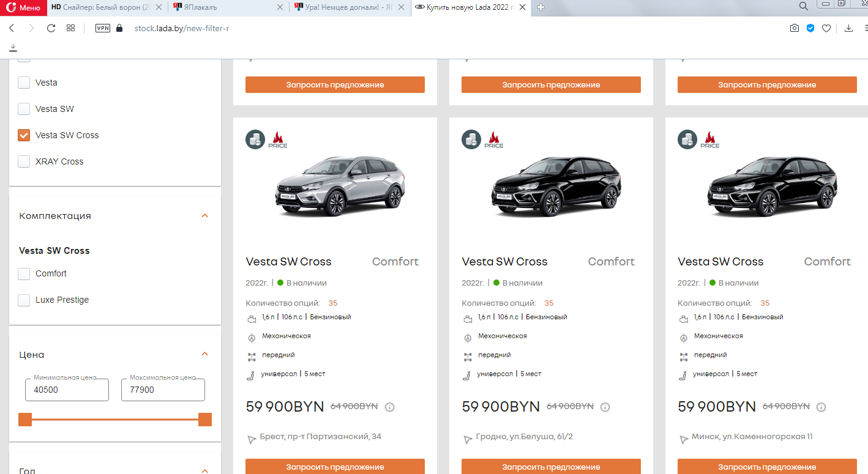Click the coins icon on the Гродно card
The height and width of the screenshot is (474, 868).
[471, 139]
